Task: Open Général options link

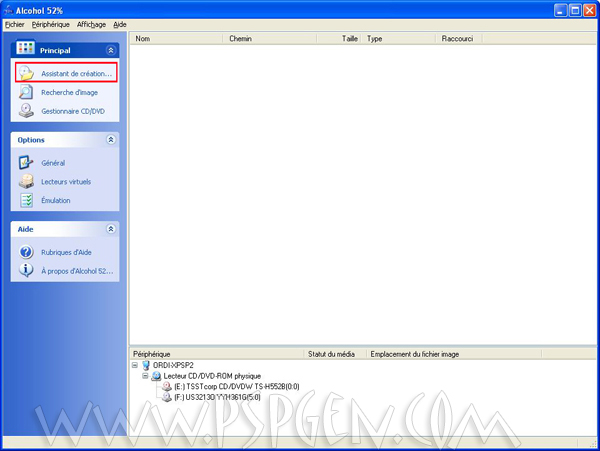Action: (53, 163)
